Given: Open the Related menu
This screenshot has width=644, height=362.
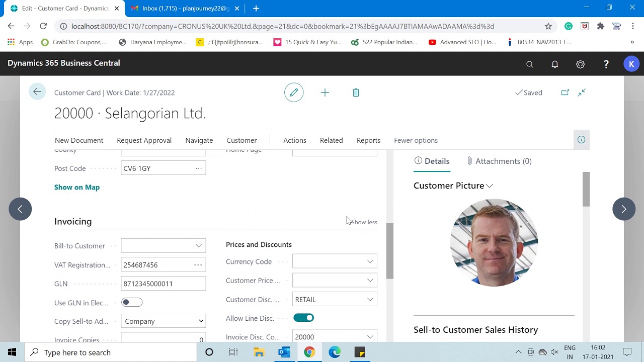Looking at the screenshot, I should click(331, 140).
